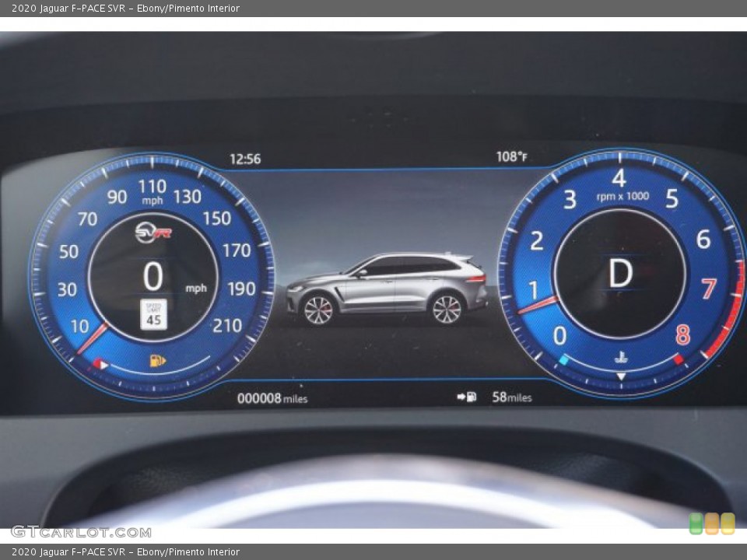The height and width of the screenshot is (560, 747).
Task: Click the 110 mark on the speedometer
Action: click(152, 186)
